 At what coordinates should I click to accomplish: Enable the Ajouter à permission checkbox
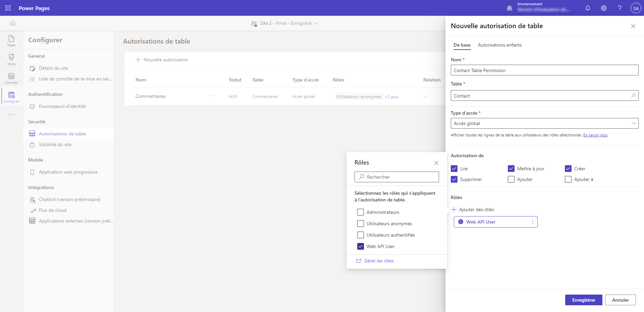pos(568,179)
